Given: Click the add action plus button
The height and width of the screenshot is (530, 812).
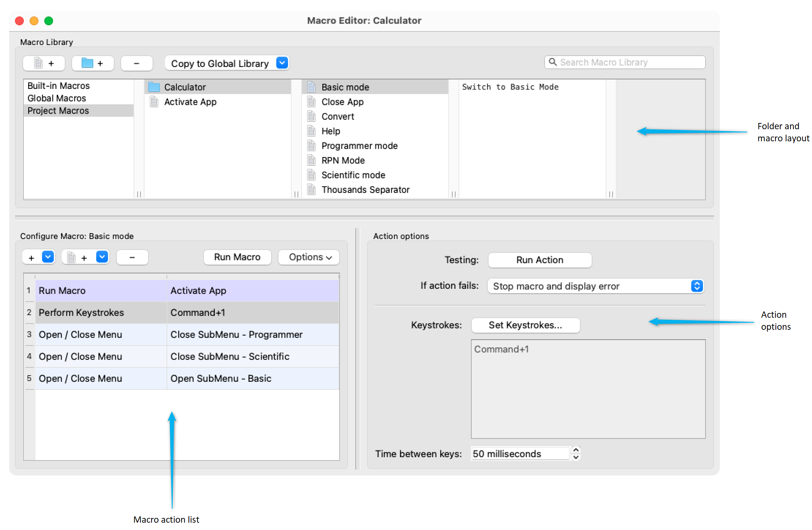Looking at the screenshot, I should (32, 258).
